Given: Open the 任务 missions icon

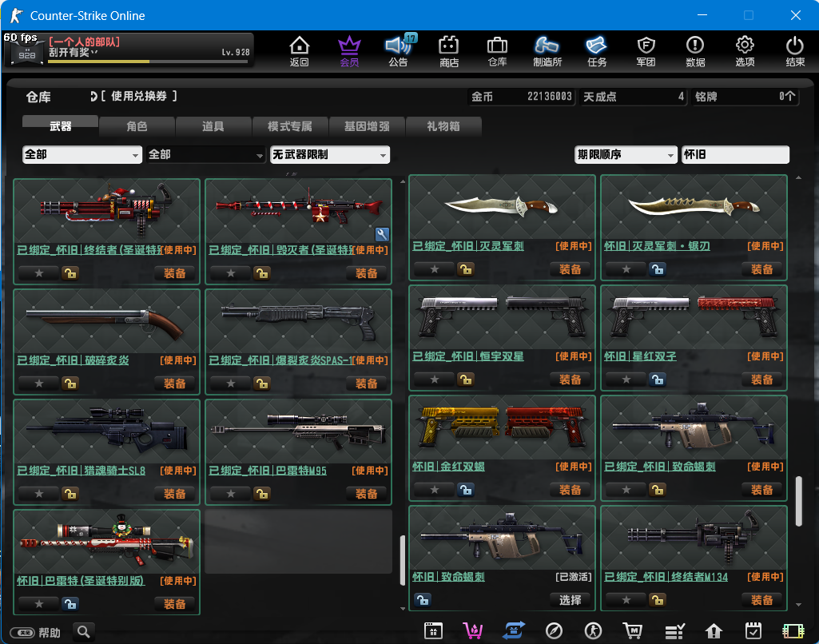Looking at the screenshot, I should tap(597, 50).
